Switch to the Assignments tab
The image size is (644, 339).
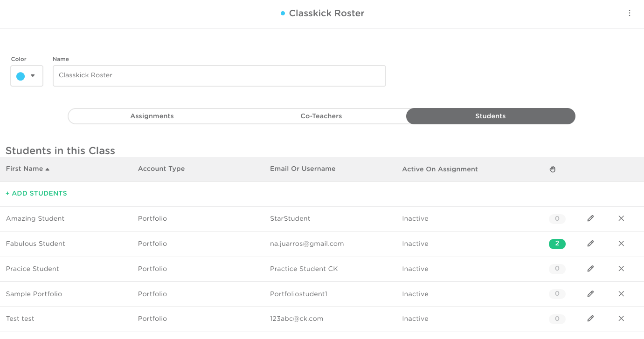pyautogui.click(x=152, y=116)
